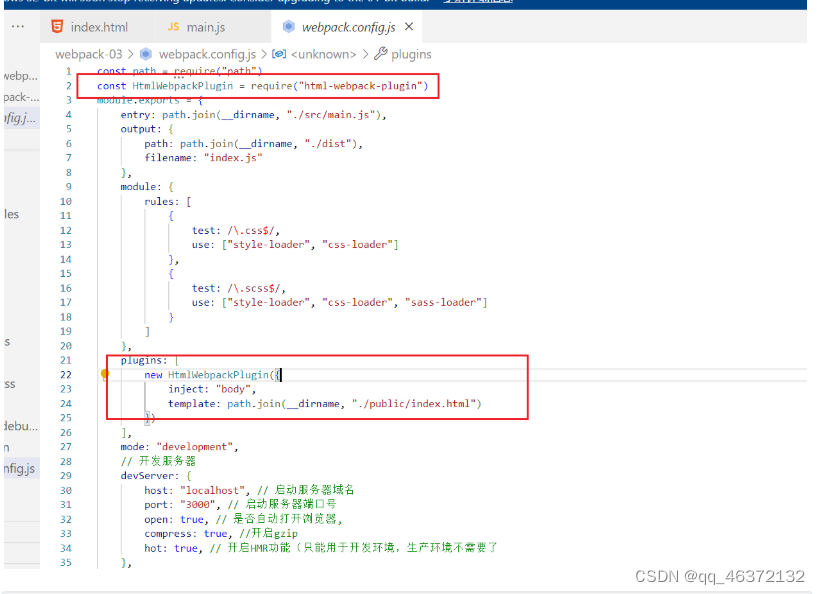Click the webpack icon on webpack.config.js tab
The width and height of the screenshot is (820, 594).
[x=289, y=26]
